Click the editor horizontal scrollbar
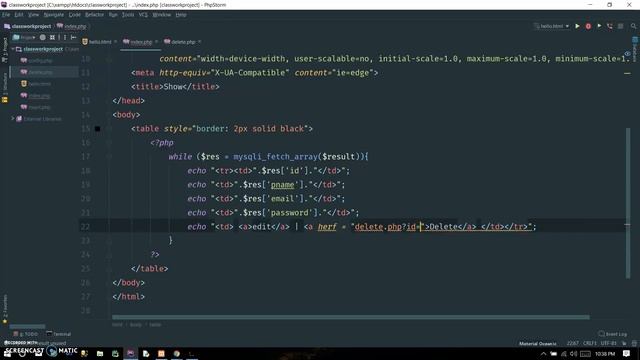The width and height of the screenshot is (640, 360). 351,317
